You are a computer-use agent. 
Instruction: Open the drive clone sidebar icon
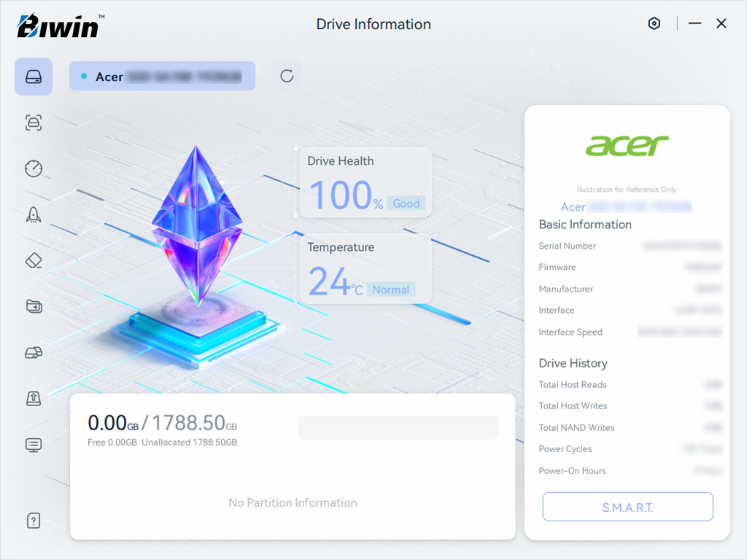click(34, 353)
